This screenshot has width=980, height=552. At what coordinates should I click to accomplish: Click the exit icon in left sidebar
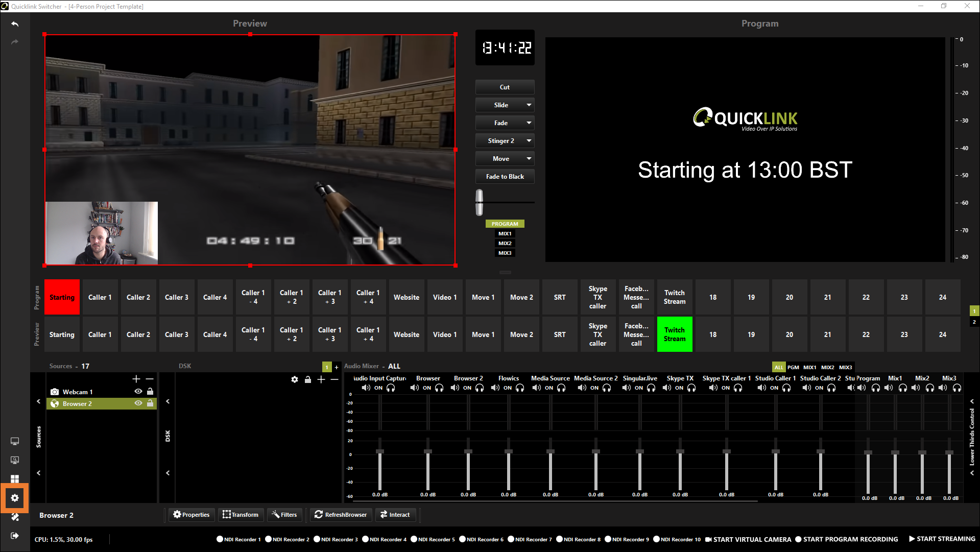pyautogui.click(x=15, y=536)
